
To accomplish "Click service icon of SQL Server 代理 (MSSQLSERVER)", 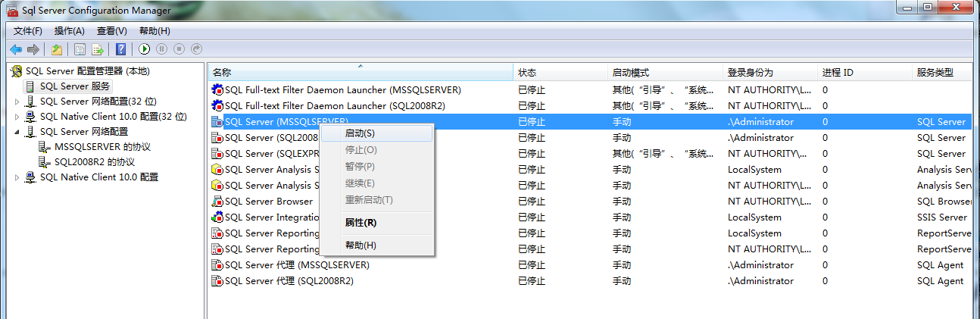I will 217,265.
